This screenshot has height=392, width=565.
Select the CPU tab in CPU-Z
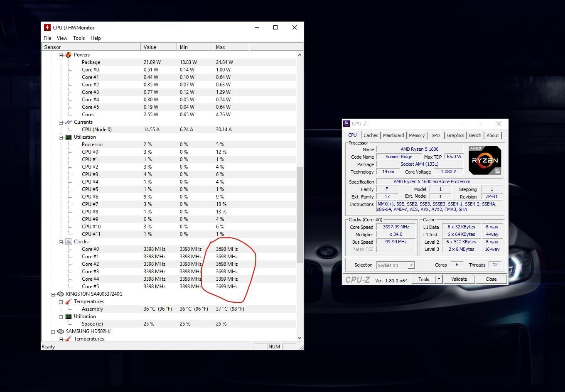tap(352, 135)
